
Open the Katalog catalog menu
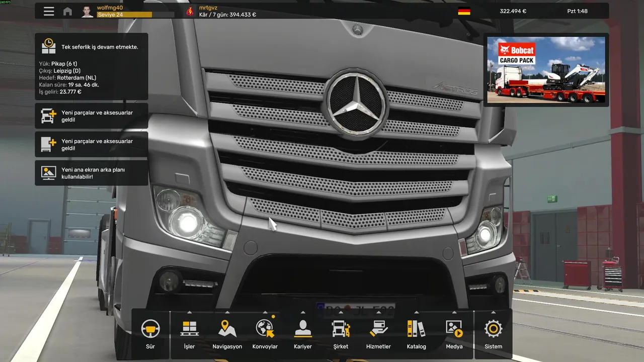(x=417, y=334)
